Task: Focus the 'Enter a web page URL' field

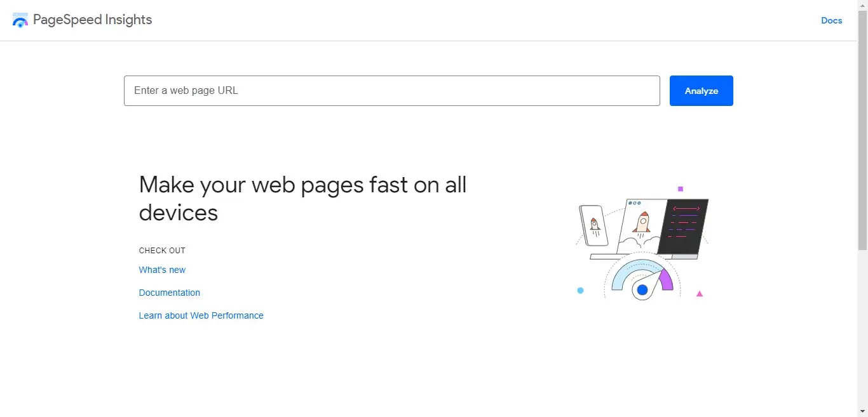Action: point(391,91)
